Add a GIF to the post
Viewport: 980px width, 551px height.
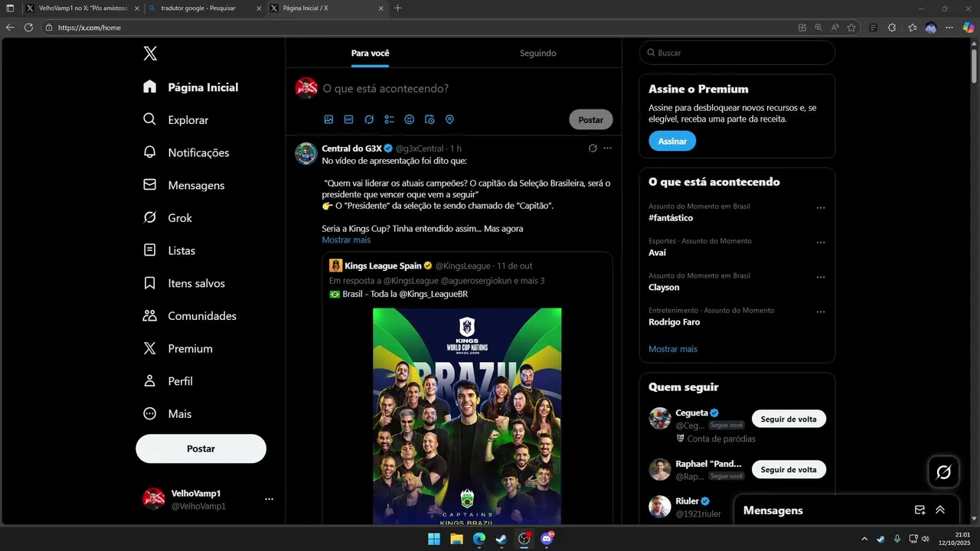tap(348, 119)
